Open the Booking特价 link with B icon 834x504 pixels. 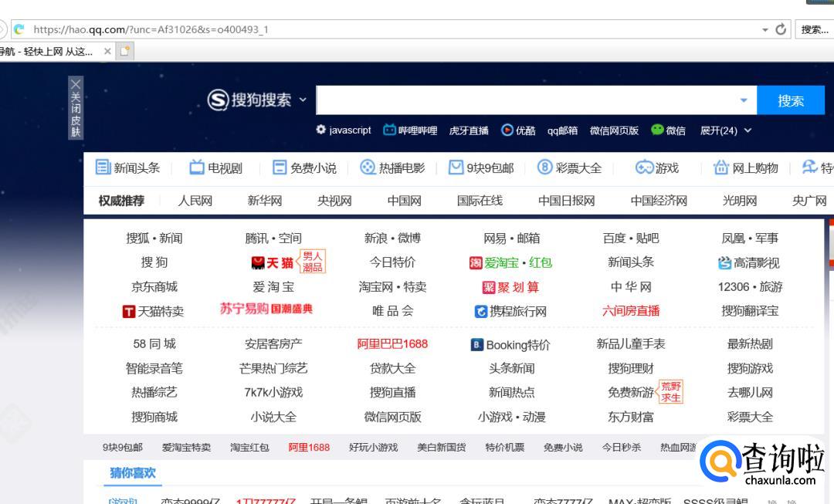510,344
